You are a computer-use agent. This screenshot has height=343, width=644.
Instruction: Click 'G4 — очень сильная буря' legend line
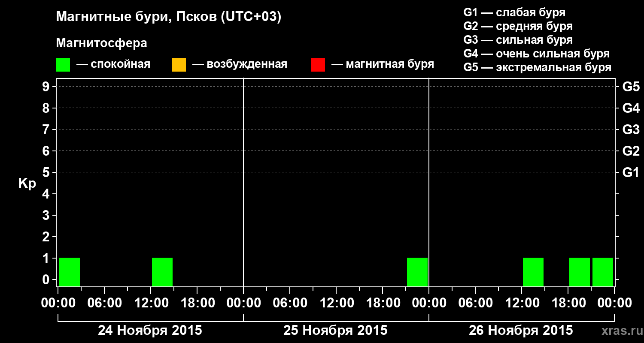536,54
